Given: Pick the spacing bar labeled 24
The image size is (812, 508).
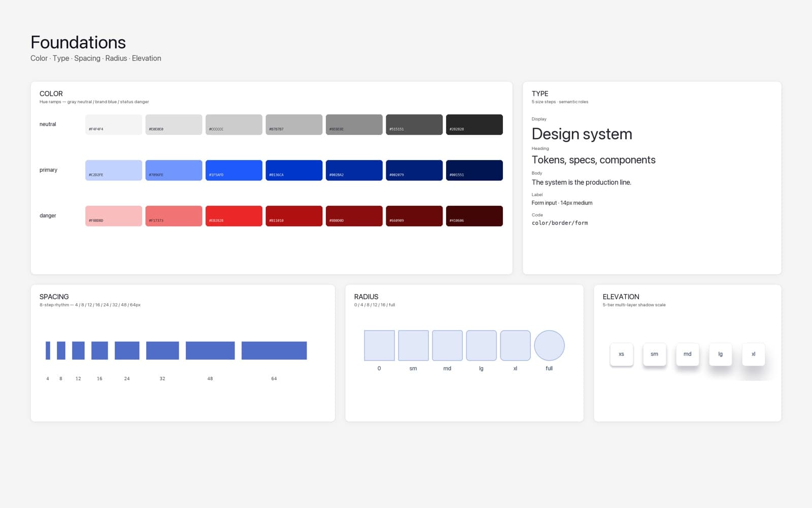Looking at the screenshot, I should [x=127, y=351].
